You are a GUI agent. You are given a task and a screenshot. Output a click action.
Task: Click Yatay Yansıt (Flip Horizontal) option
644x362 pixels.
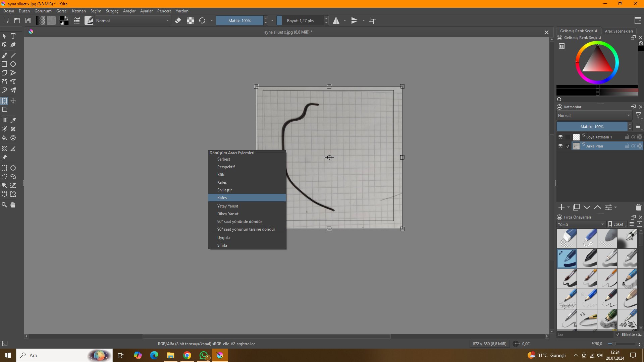pyautogui.click(x=228, y=206)
